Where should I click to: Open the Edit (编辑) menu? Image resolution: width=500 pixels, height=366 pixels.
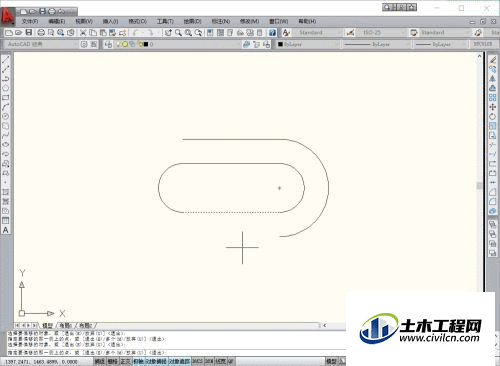point(57,21)
